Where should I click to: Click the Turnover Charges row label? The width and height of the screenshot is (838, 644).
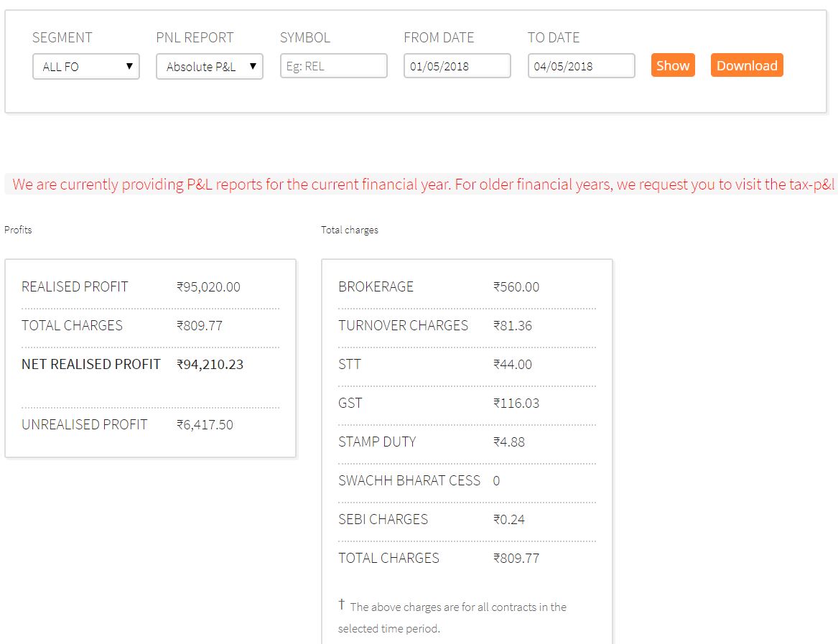click(403, 326)
